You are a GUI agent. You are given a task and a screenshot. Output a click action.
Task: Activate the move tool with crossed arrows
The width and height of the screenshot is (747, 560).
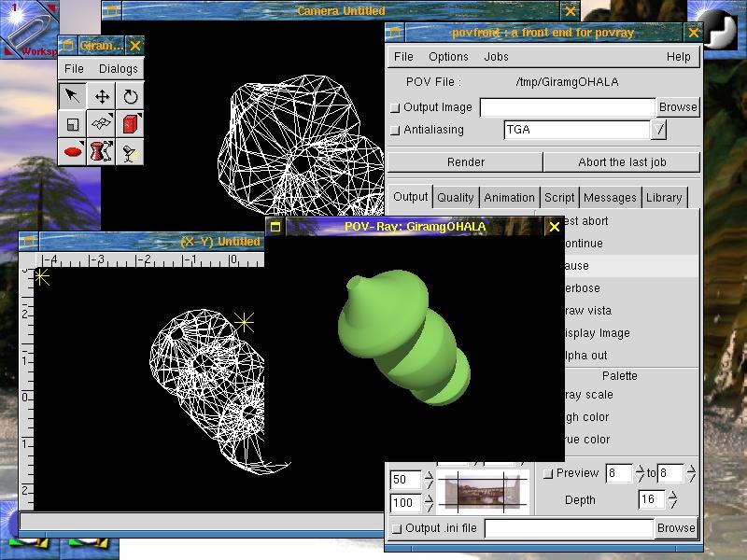tap(102, 96)
